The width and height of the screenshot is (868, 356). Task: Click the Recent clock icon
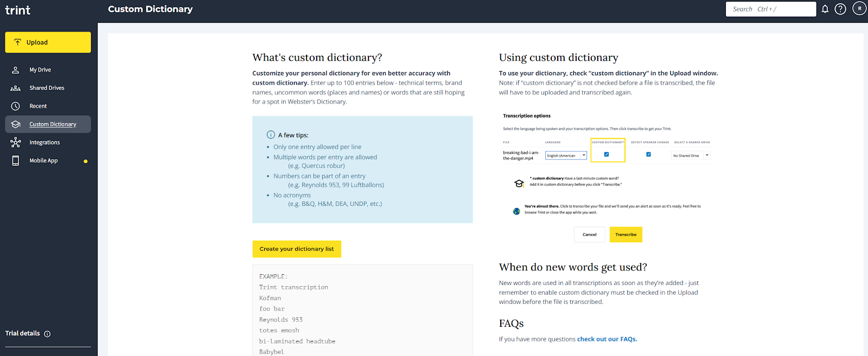click(x=16, y=106)
